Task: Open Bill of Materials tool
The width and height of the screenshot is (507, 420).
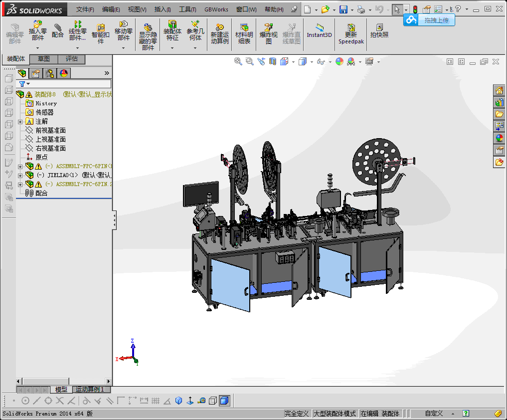Action: (244, 33)
